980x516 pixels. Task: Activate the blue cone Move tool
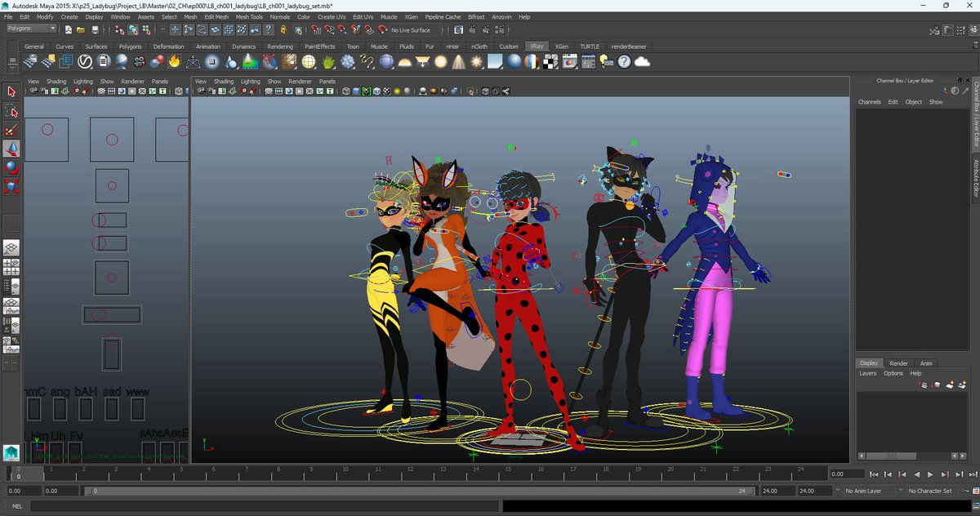coord(11,149)
